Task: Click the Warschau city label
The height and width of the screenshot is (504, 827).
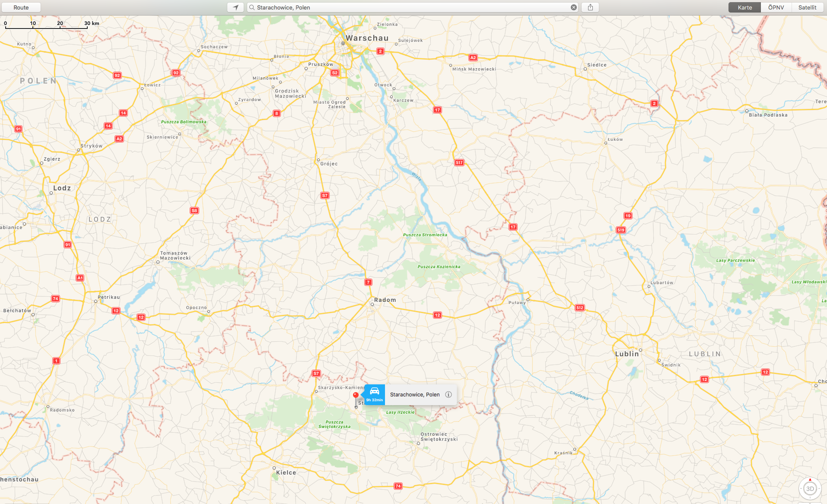Action: coord(367,38)
